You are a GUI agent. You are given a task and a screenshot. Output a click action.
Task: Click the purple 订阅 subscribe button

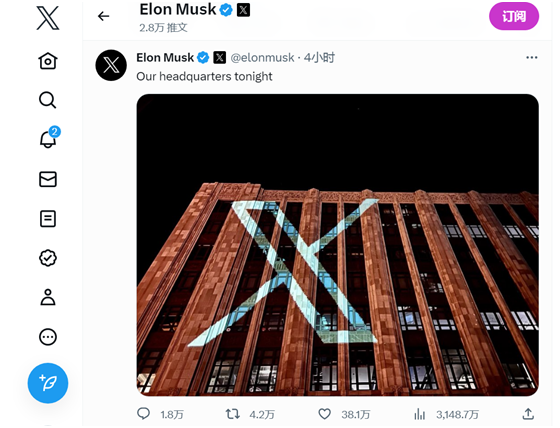514,16
